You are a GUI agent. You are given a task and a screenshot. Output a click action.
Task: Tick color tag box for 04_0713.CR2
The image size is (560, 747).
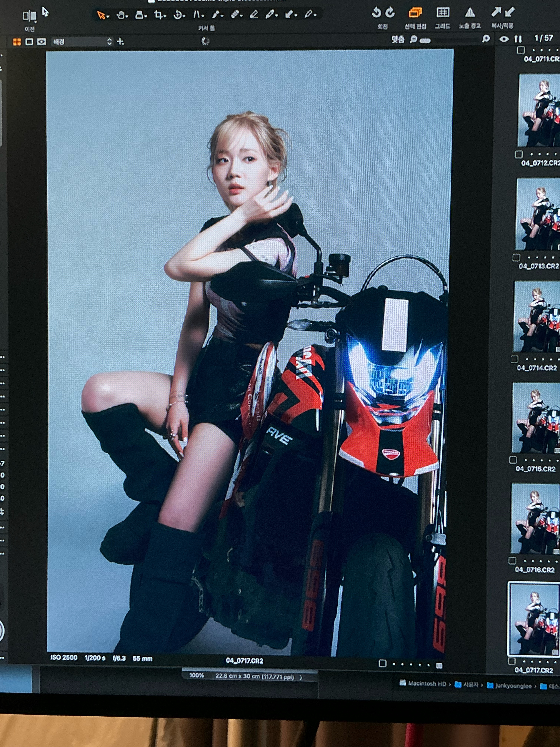click(516, 257)
